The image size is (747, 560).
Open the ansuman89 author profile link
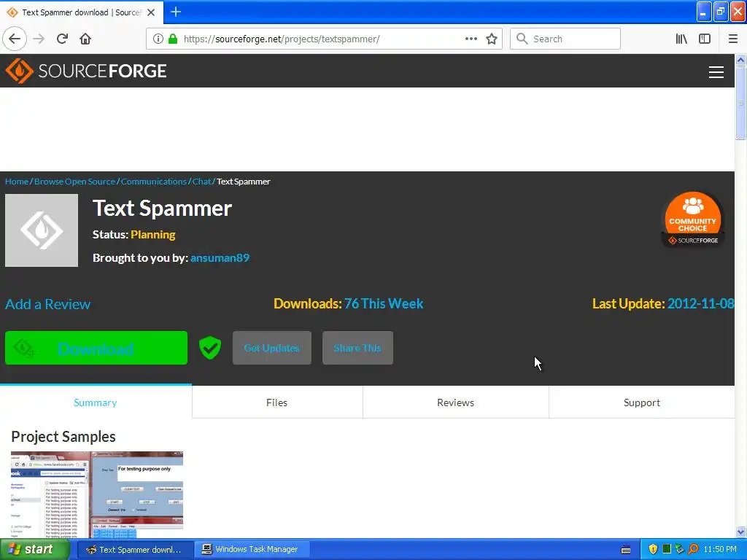click(220, 257)
